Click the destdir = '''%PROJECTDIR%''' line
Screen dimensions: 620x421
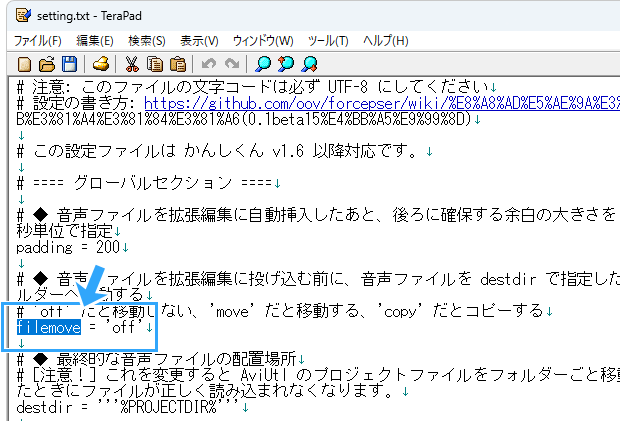pyautogui.click(x=128, y=407)
